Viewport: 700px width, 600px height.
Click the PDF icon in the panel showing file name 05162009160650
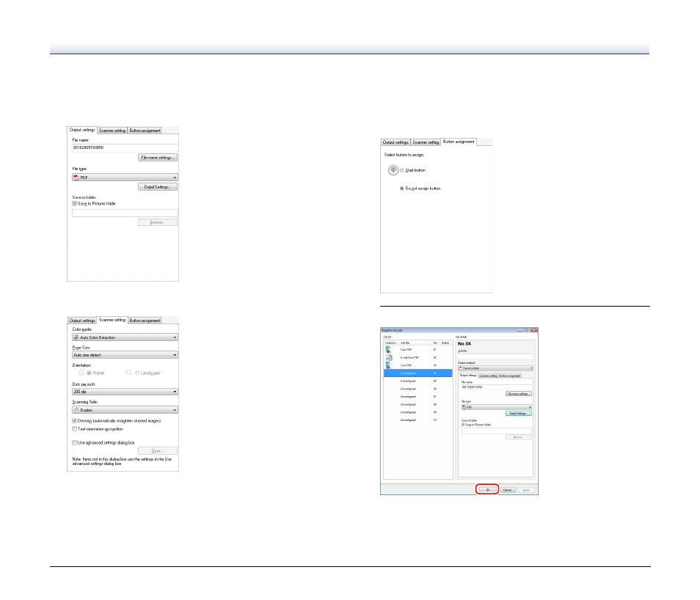(76, 178)
